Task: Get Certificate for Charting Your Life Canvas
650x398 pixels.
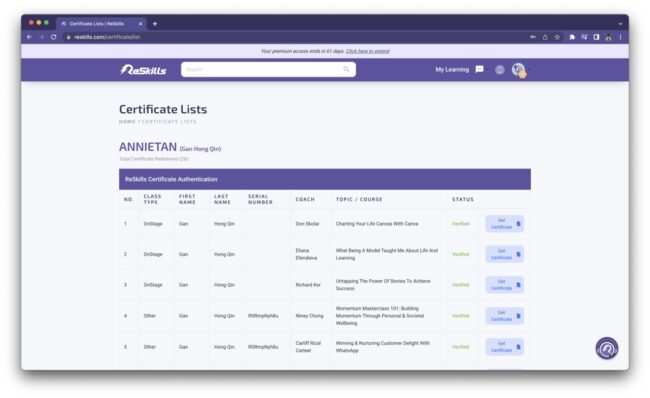Action: [504, 224]
